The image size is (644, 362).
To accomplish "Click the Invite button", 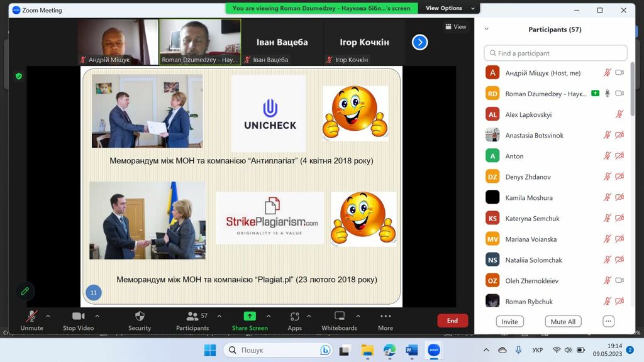I will coord(509,321).
